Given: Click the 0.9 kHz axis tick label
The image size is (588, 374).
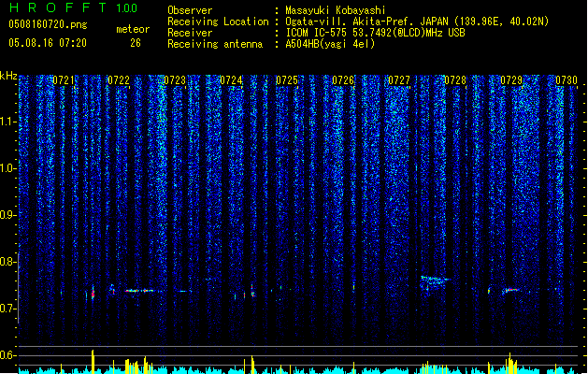Looking at the screenshot, I should point(7,215).
